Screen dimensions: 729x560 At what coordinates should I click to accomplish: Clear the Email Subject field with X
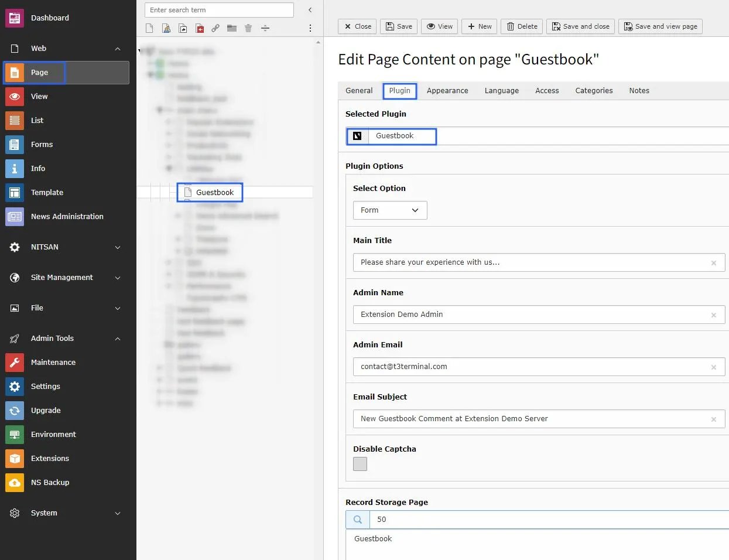pyautogui.click(x=714, y=419)
